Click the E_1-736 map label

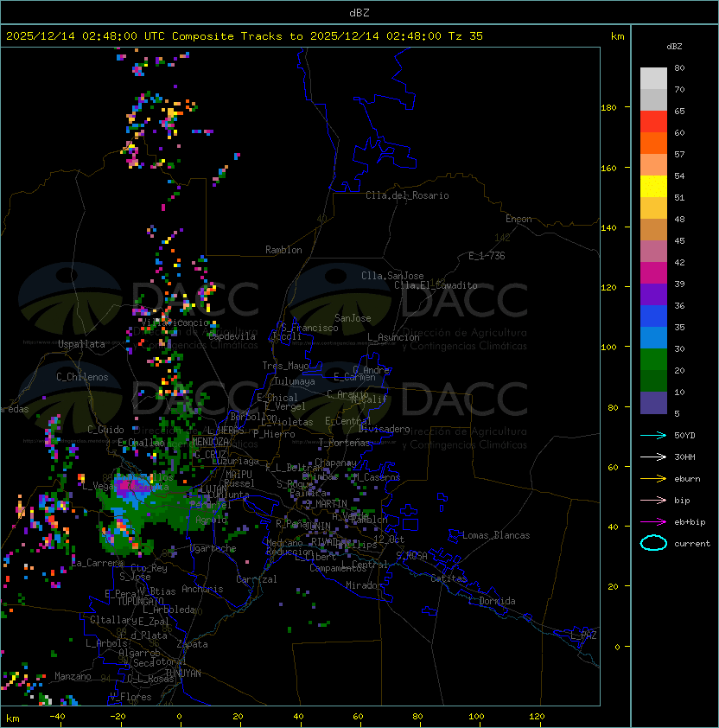pos(487,256)
